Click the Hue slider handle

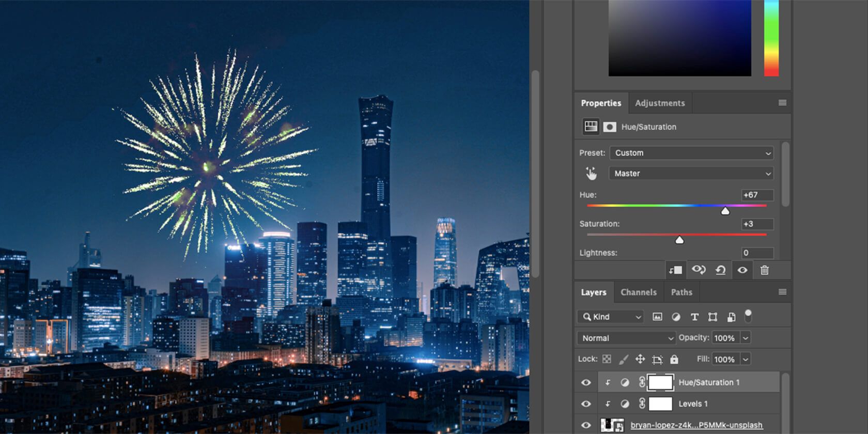click(x=725, y=211)
